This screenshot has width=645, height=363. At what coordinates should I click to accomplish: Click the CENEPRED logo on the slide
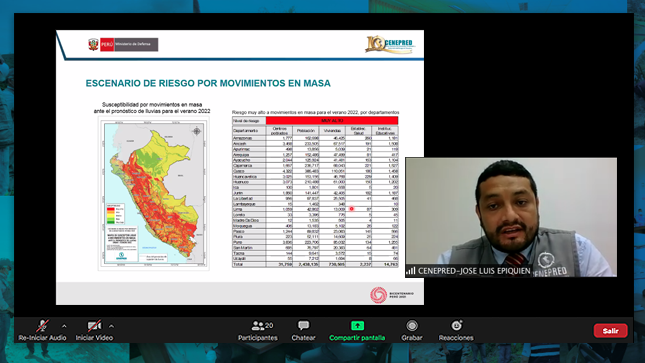tap(390, 44)
